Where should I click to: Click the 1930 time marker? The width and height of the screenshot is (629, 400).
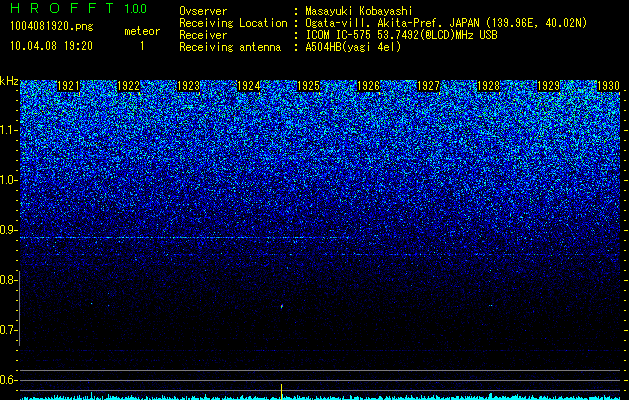tap(608, 86)
